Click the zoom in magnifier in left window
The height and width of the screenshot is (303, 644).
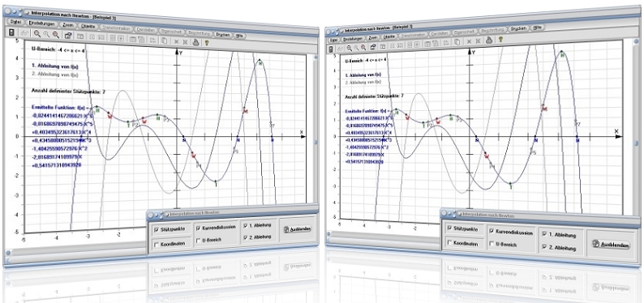[37, 33]
